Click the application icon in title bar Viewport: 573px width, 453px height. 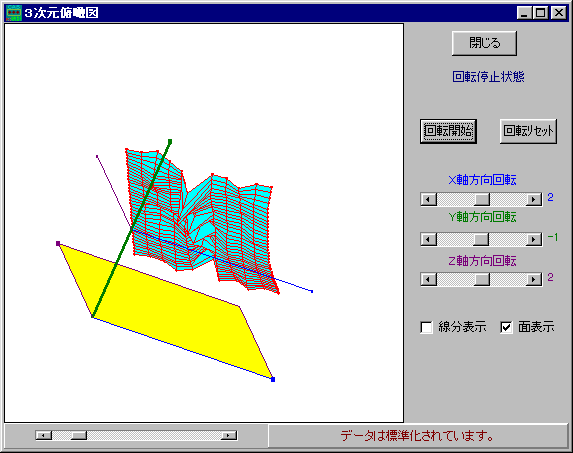coord(14,13)
